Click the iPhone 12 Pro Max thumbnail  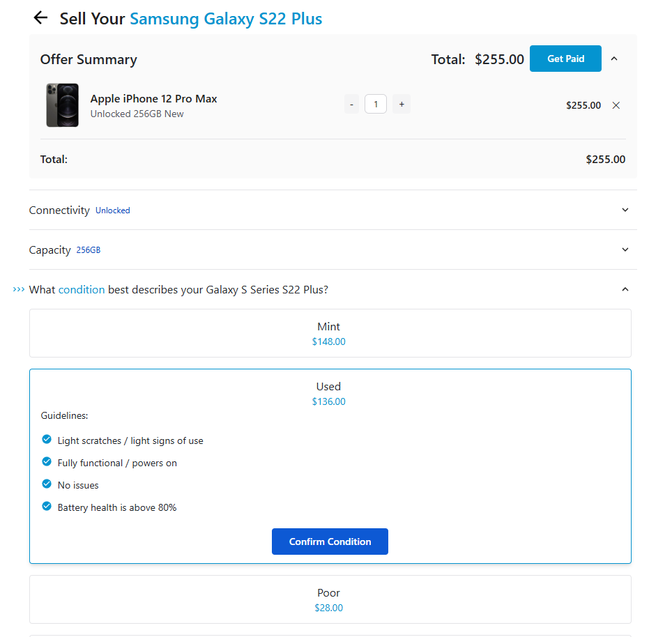click(62, 105)
